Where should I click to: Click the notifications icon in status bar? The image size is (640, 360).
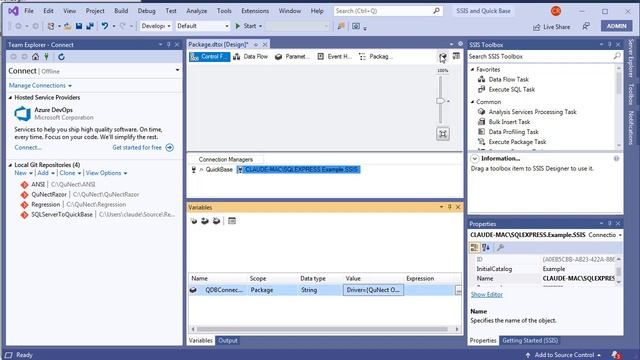[616, 355]
